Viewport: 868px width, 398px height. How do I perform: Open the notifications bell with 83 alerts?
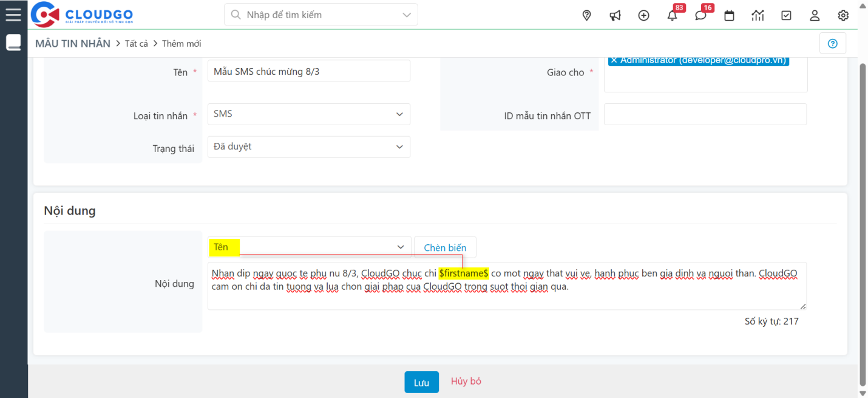[x=672, y=15]
